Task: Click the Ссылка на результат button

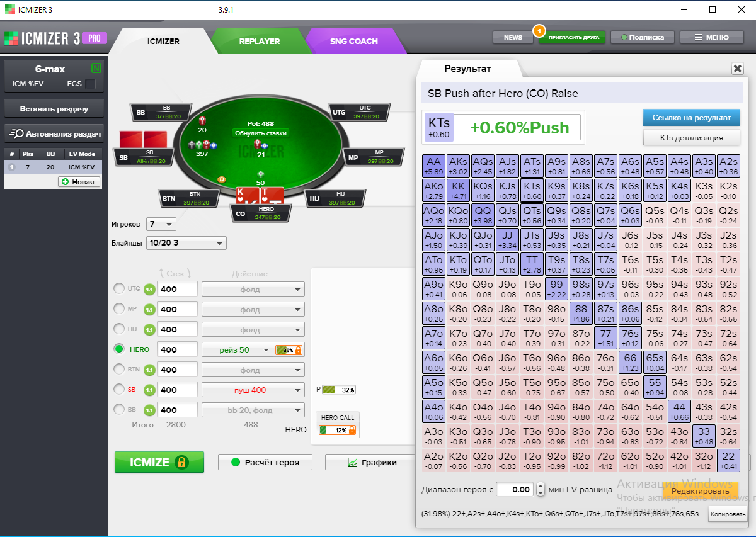Action: click(692, 118)
